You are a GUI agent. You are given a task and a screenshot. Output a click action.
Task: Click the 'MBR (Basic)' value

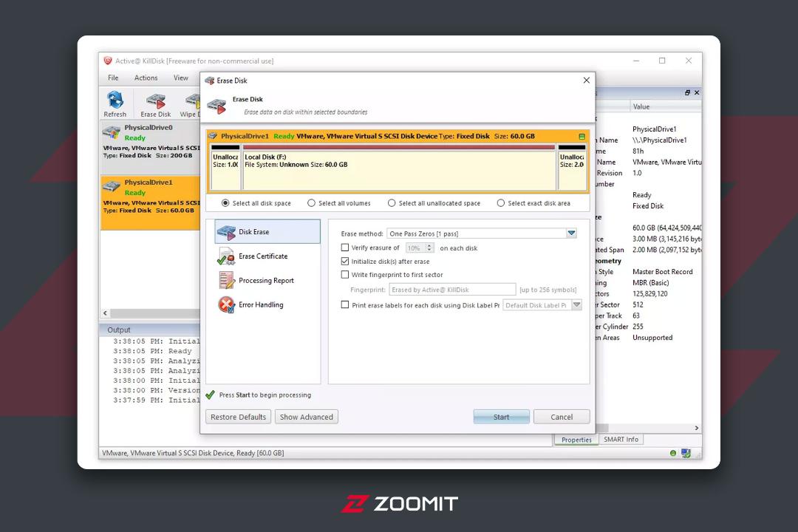tap(650, 283)
